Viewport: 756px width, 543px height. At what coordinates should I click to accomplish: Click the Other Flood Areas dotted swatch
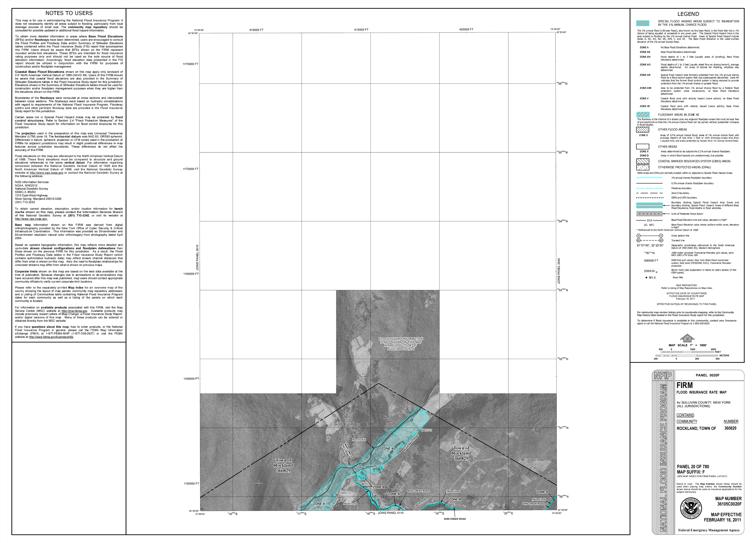tap(643, 130)
